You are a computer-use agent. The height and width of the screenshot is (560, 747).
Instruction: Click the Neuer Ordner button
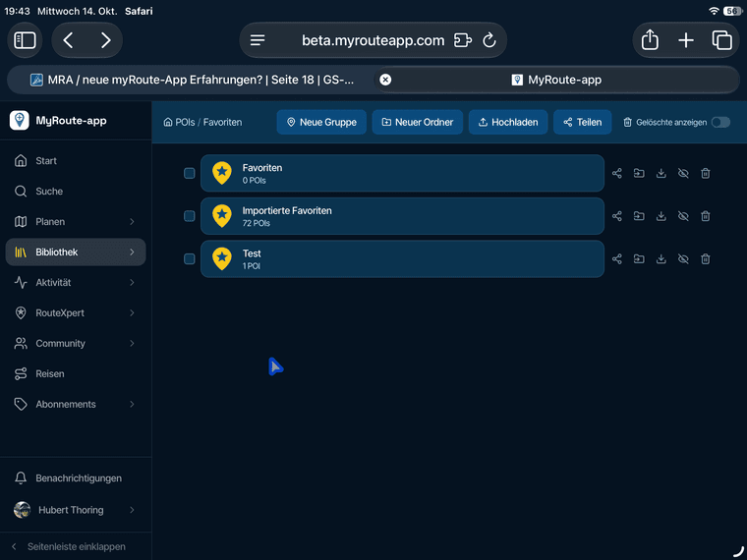tap(418, 123)
